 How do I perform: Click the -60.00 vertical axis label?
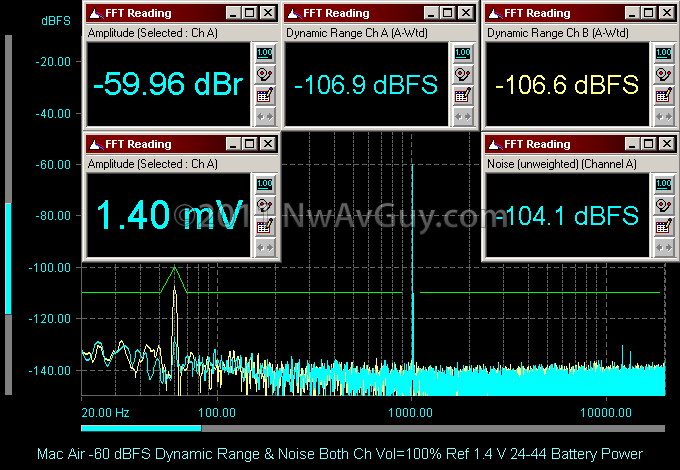[x=53, y=165]
